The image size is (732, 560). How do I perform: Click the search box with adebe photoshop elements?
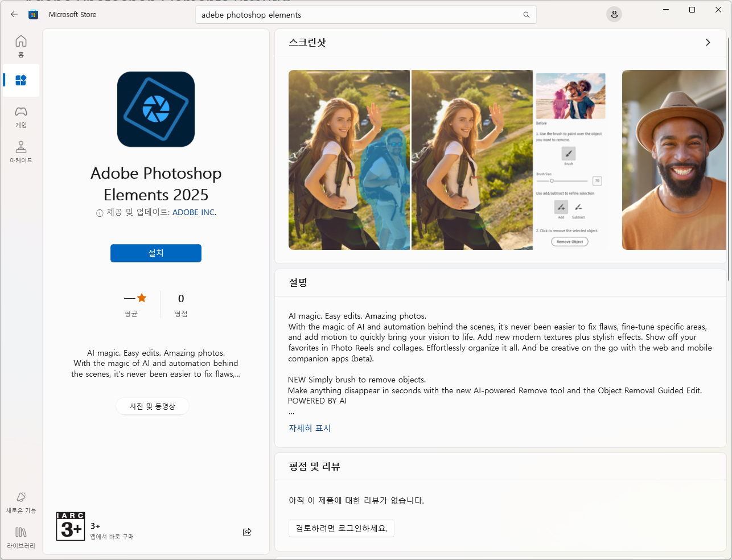point(366,15)
